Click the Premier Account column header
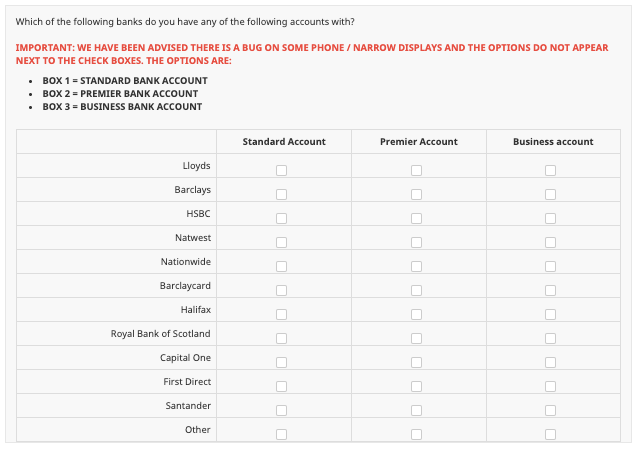 click(x=419, y=142)
